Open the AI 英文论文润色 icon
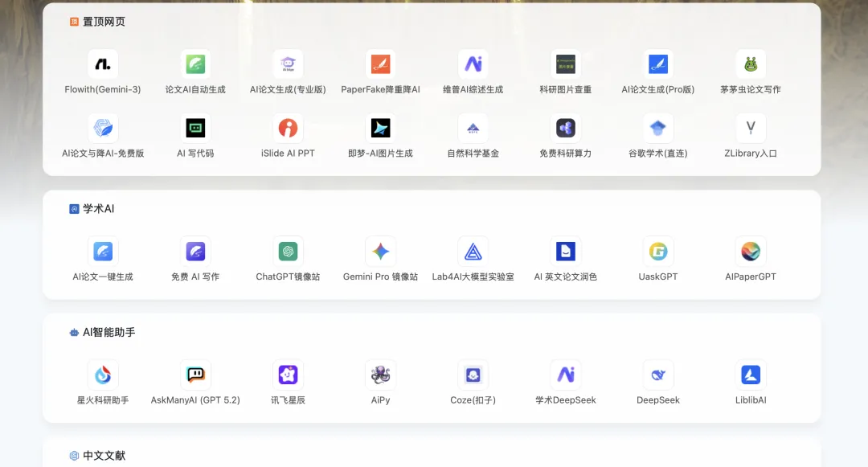Screen dimensions: 868x467 [x=565, y=252]
